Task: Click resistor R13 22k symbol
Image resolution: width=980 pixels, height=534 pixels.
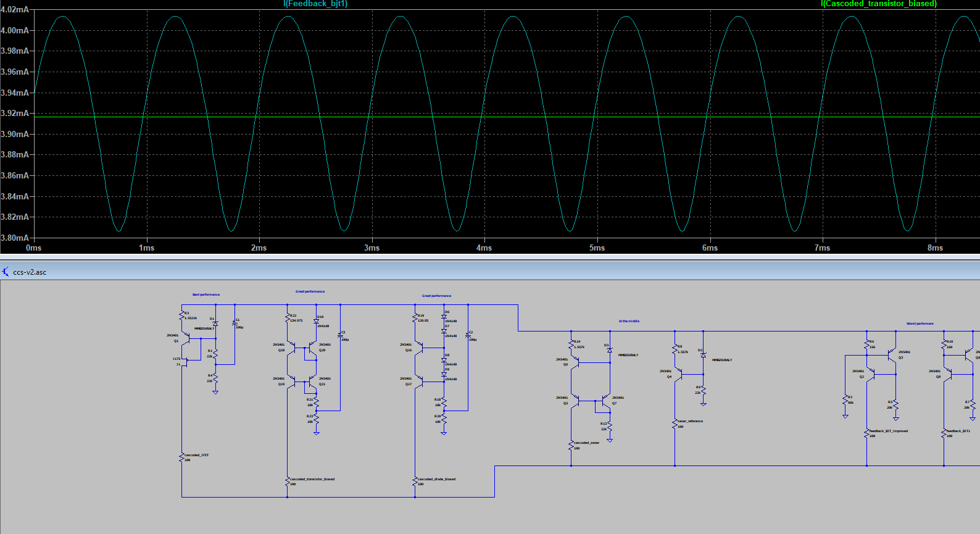Action: (610, 427)
